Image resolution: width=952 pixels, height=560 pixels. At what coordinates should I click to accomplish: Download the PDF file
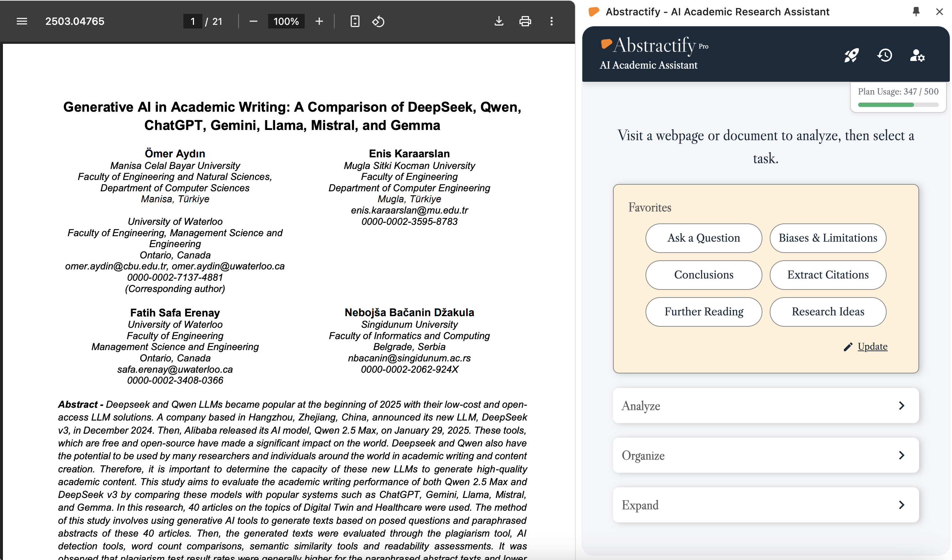point(499,22)
